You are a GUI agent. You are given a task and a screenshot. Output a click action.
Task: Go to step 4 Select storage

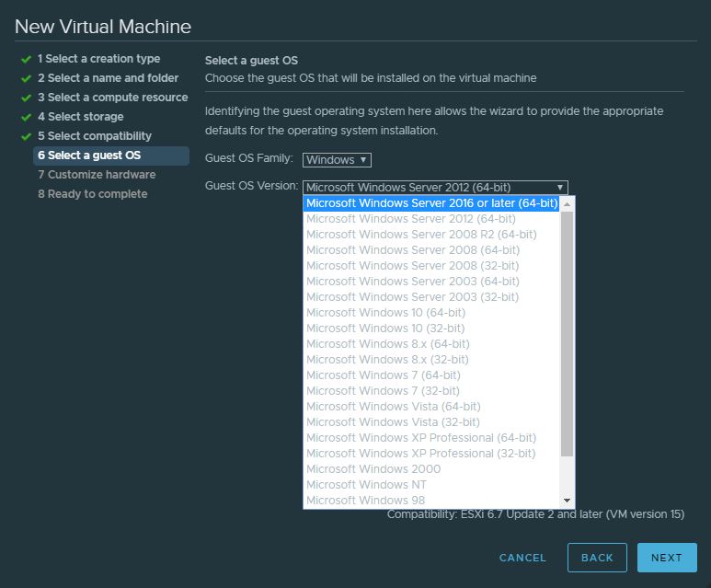coord(81,117)
